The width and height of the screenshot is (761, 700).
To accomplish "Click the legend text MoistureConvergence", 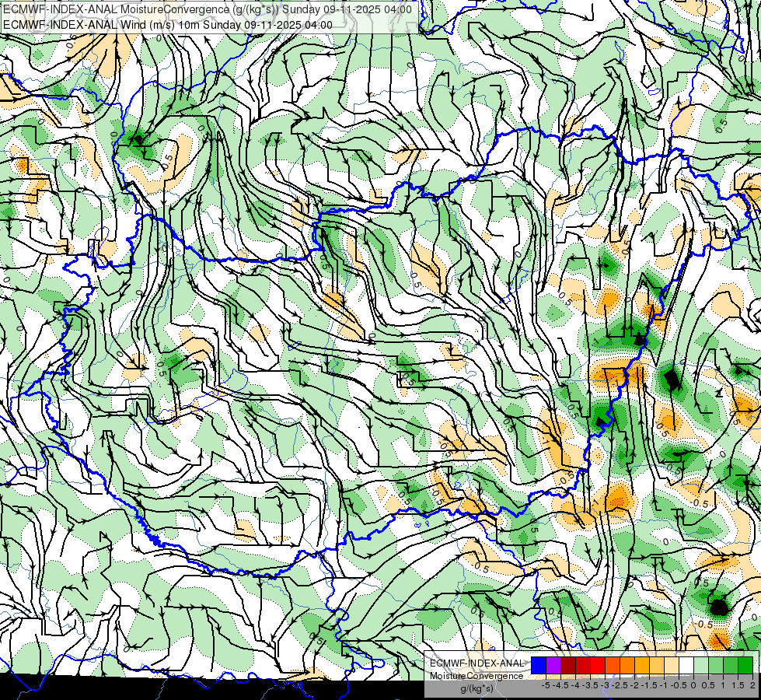I will (x=476, y=676).
